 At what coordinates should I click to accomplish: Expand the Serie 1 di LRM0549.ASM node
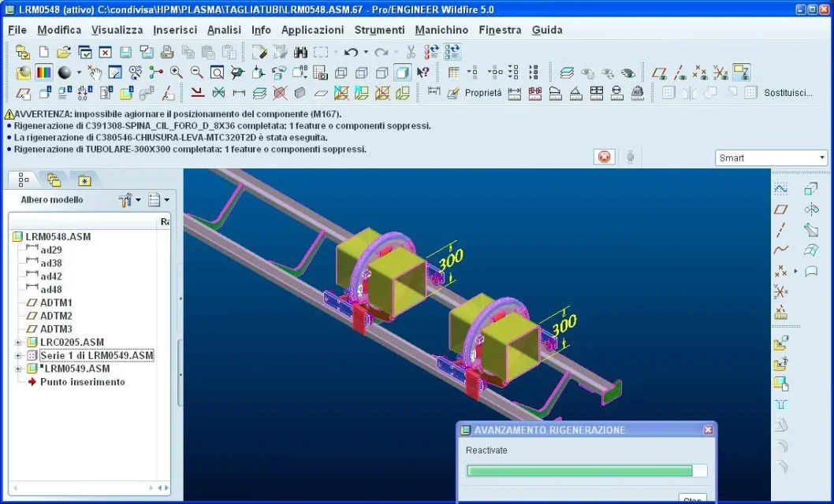(17, 355)
